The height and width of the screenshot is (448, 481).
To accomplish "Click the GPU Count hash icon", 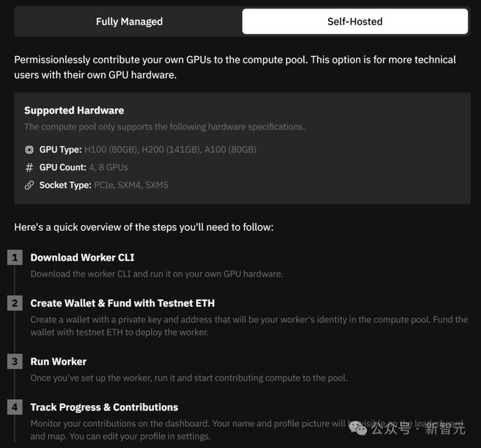I will tap(29, 168).
